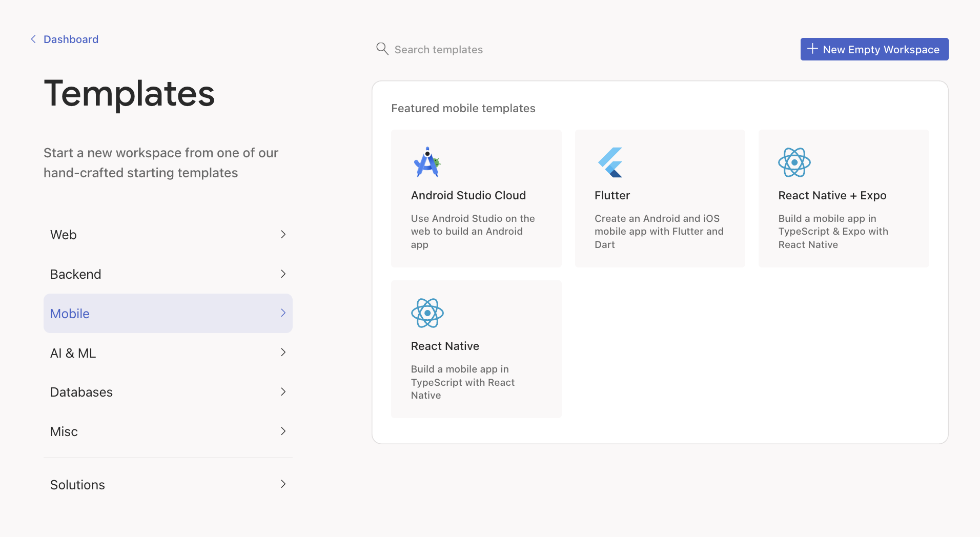This screenshot has width=980, height=537.
Task: Open the Databases category
Action: [168, 392]
